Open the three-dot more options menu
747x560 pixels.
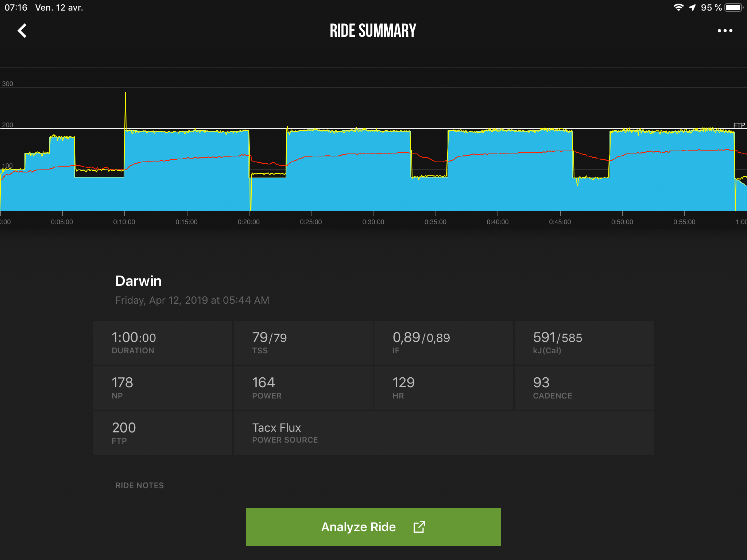[725, 31]
